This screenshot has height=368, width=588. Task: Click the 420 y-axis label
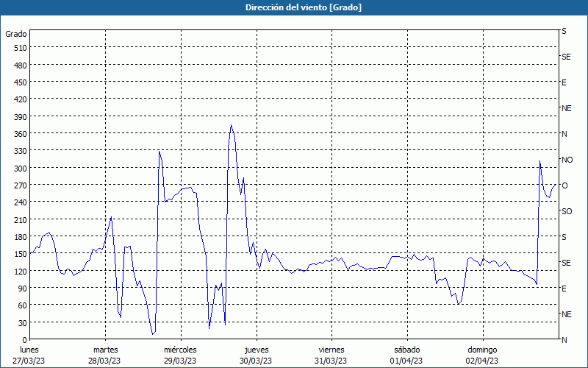click(21, 100)
